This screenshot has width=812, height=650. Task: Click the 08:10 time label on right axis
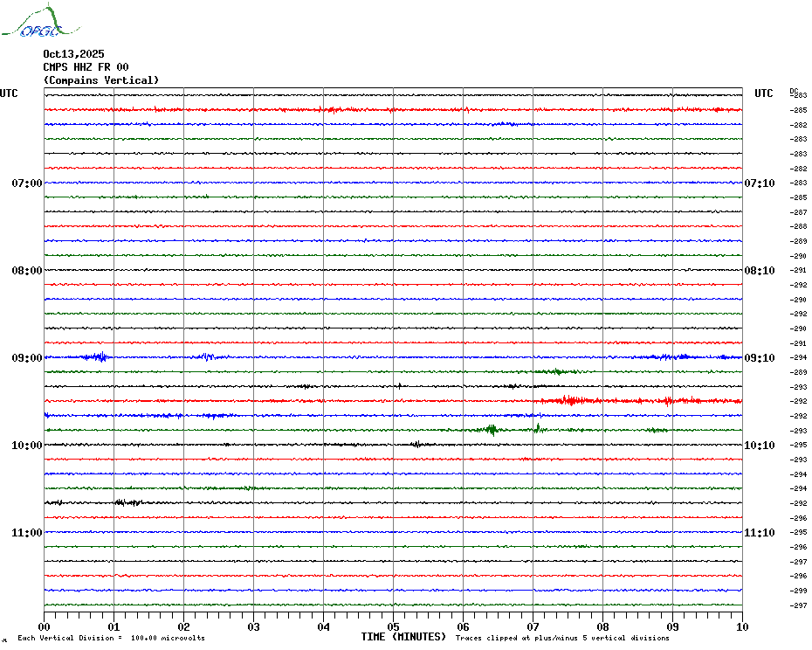pyautogui.click(x=758, y=271)
